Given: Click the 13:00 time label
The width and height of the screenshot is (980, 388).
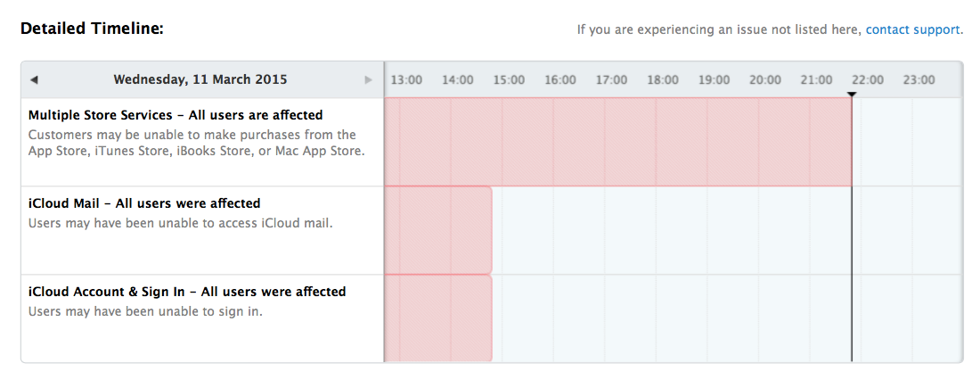Looking at the screenshot, I should coord(406,80).
